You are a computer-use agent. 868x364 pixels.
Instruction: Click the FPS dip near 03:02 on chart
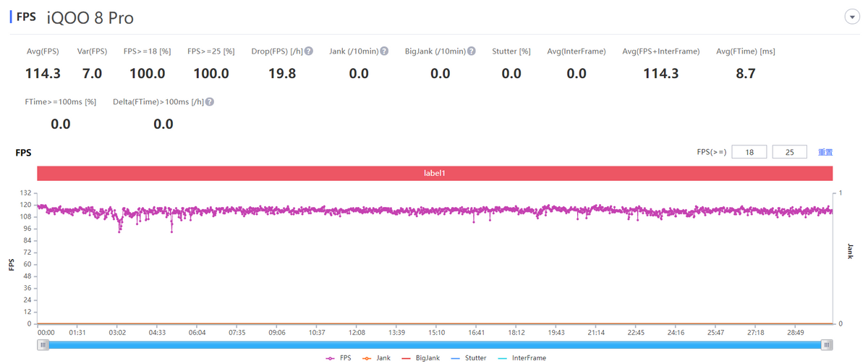coord(120,231)
